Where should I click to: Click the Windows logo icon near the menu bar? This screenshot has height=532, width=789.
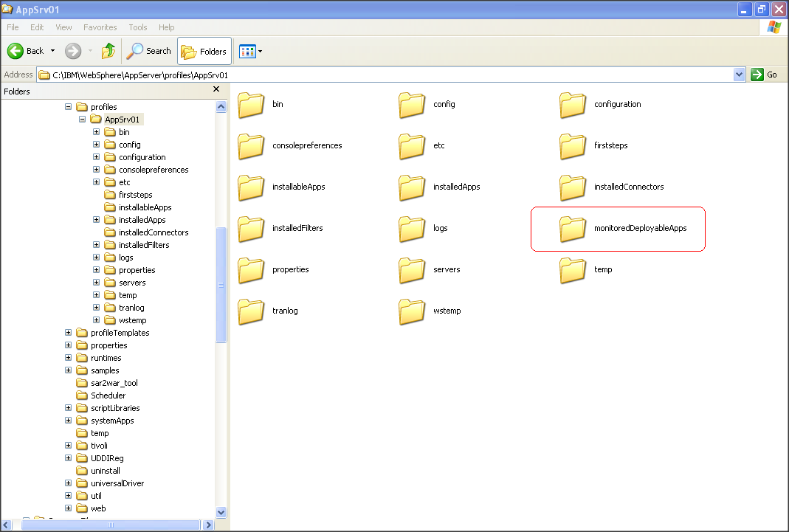pyautogui.click(x=774, y=27)
